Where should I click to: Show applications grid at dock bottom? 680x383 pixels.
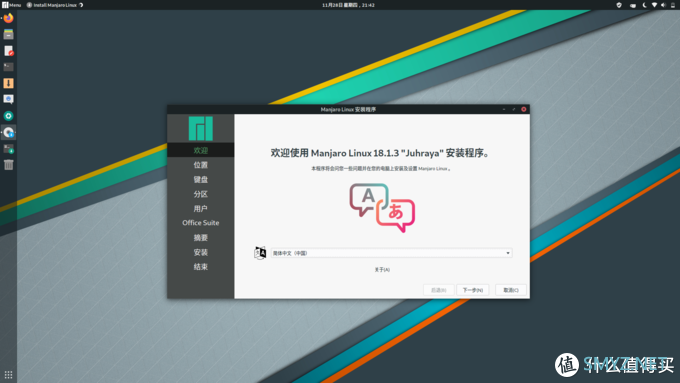click(8, 374)
